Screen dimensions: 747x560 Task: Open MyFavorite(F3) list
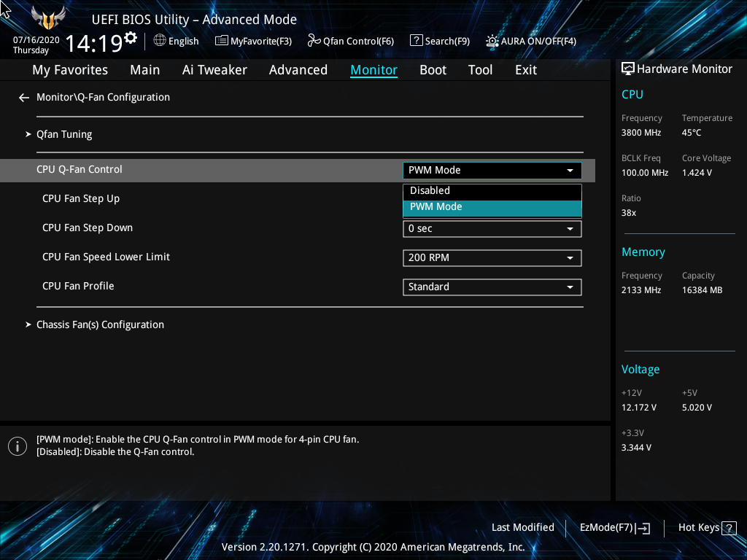pyautogui.click(x=253, y=41)
